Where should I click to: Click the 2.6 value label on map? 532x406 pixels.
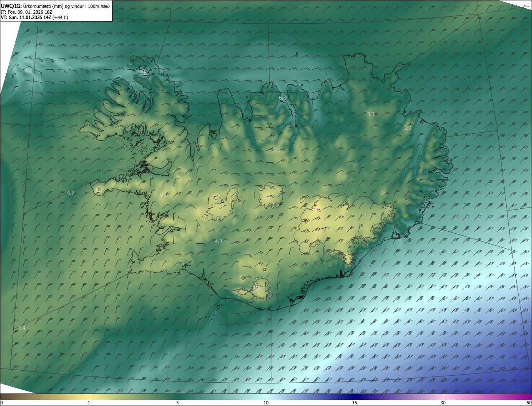point(276,150)
